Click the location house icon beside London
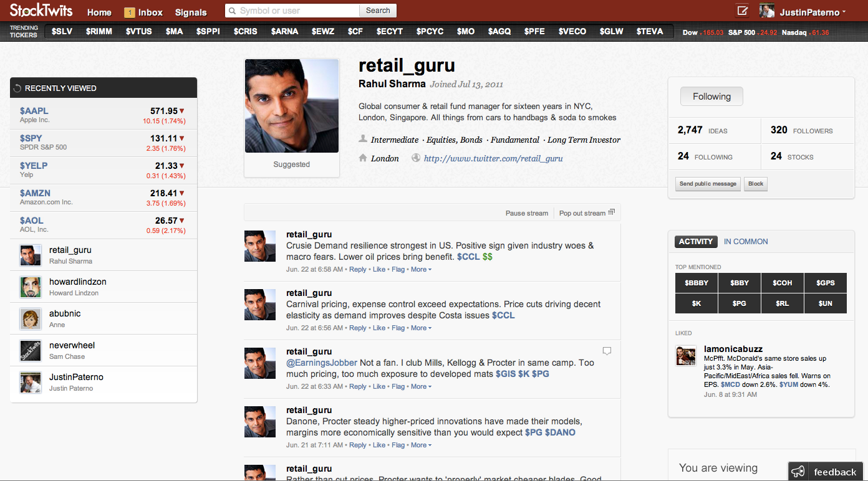The image size is (868, 481). coord(363,158)
